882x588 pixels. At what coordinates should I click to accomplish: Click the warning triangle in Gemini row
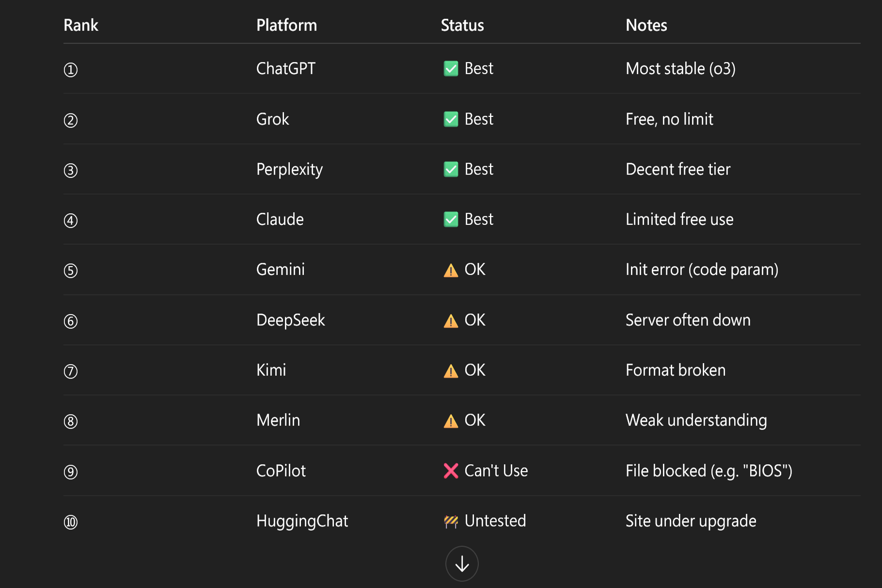[451, 270]
